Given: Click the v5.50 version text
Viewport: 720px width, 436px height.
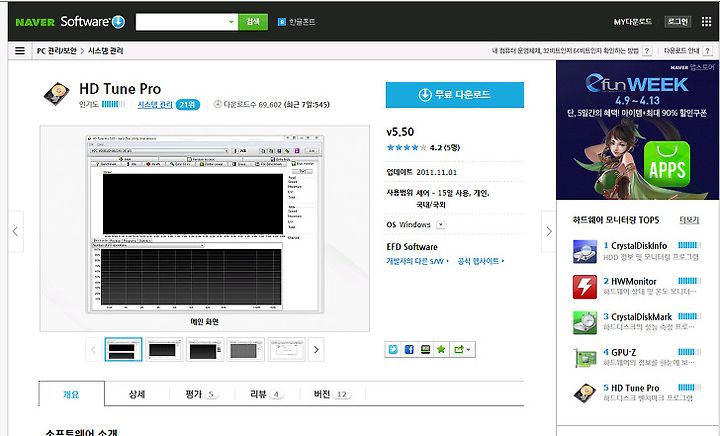Looking at the screenshot, I should click(x=400, y=132).
